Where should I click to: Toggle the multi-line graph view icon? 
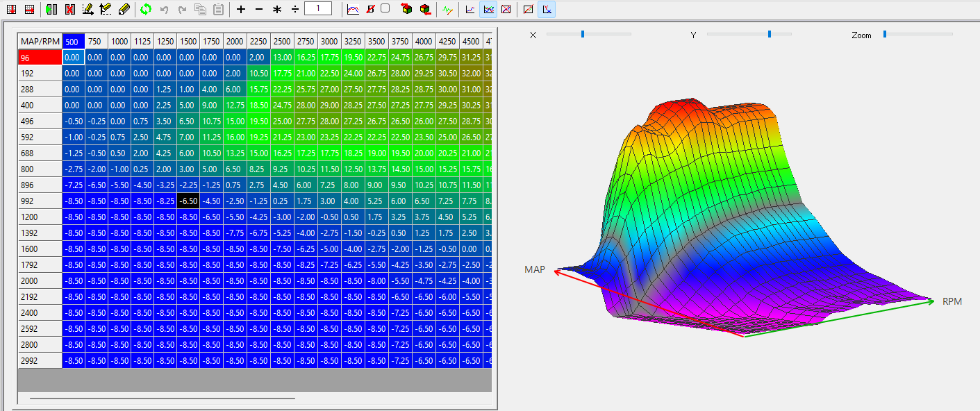(488, 9)
